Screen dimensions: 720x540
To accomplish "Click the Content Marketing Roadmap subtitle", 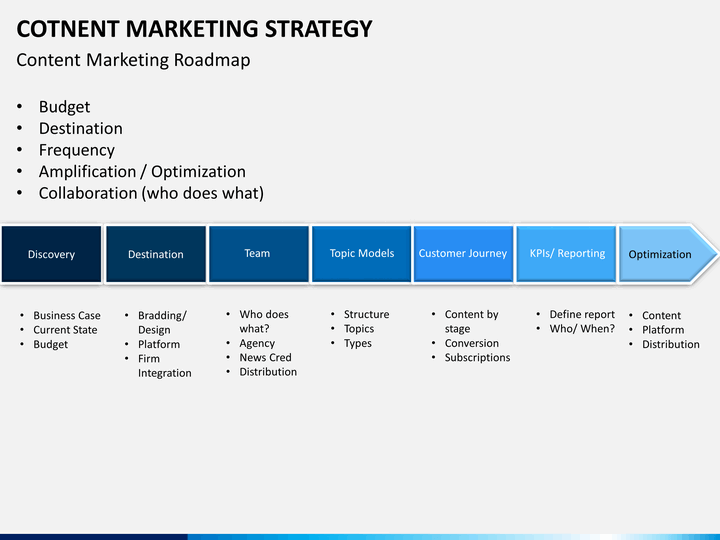I will [x=133, y=60].
